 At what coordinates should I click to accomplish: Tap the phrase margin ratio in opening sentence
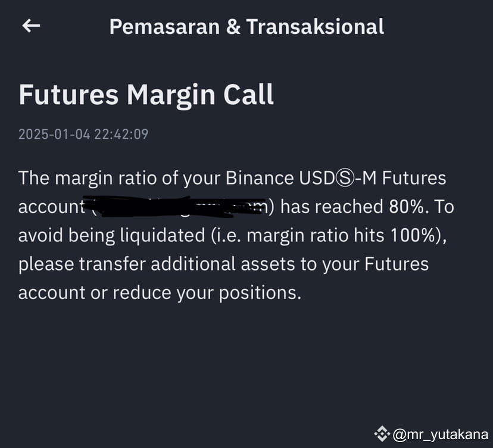107,178
